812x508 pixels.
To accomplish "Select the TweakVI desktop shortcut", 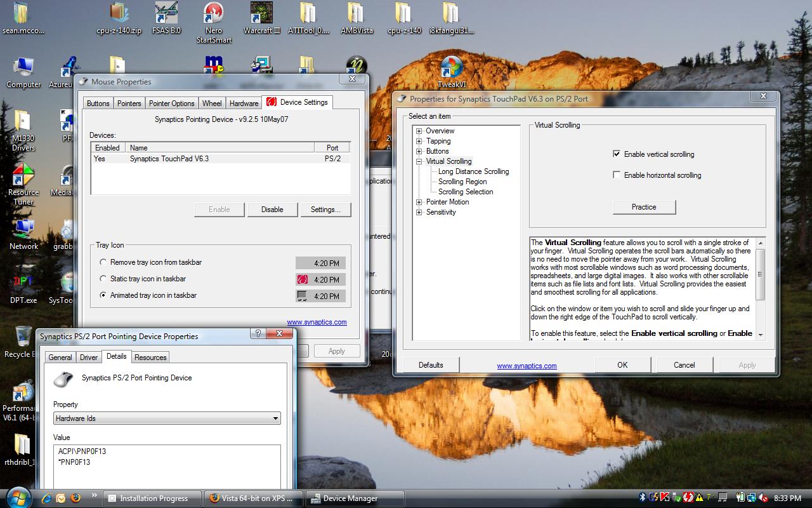I will (452, 72).
